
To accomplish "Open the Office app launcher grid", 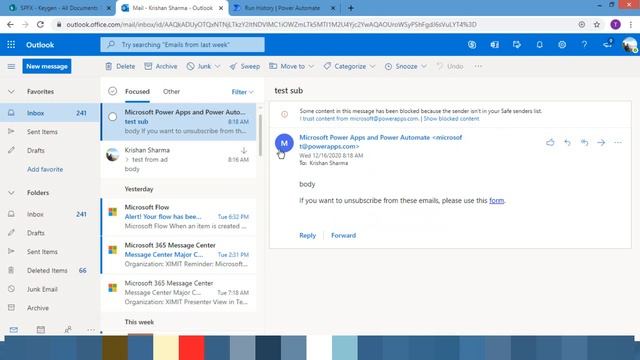I will [x=11, y=44].
